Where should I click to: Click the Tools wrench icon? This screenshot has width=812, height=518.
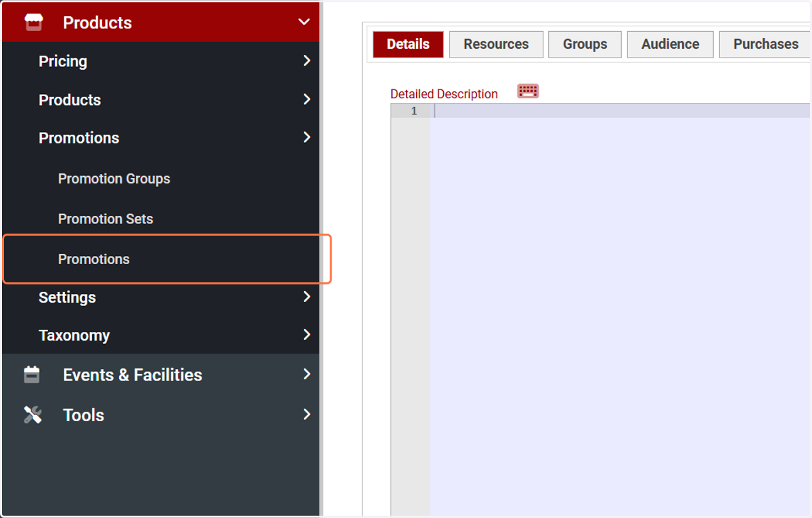[x=32, y=414]
